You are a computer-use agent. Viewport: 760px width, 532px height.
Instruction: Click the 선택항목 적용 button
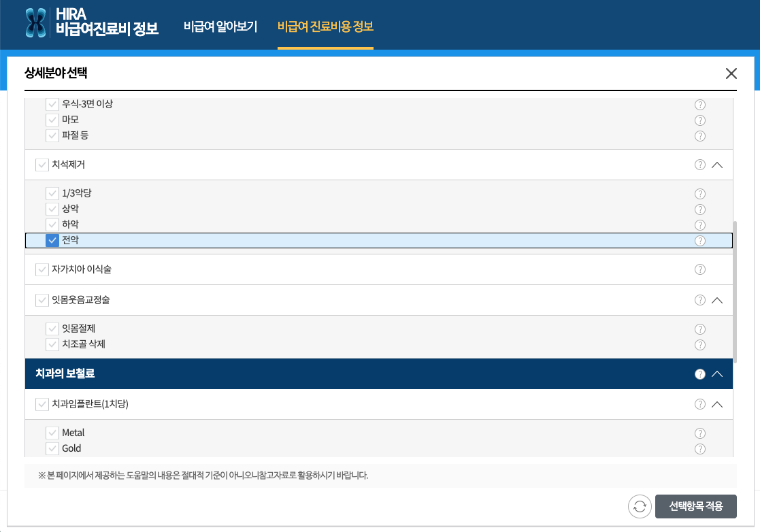[695, 506]
